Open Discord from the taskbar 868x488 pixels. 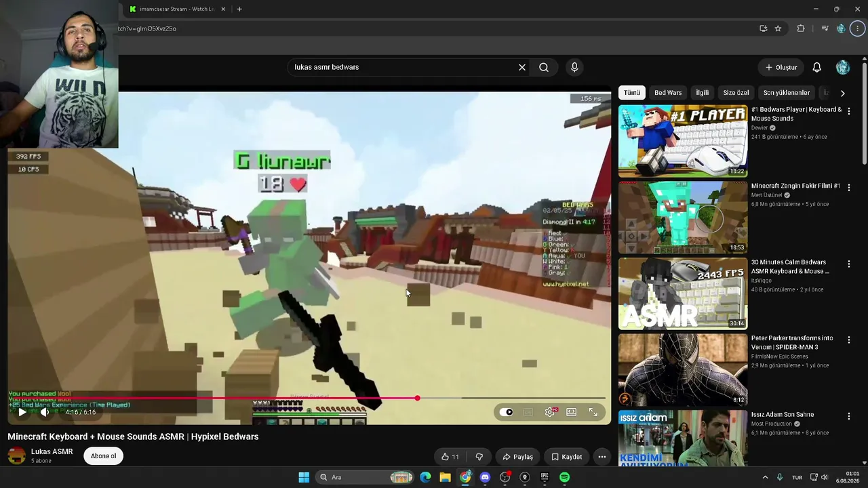point(485,477)
